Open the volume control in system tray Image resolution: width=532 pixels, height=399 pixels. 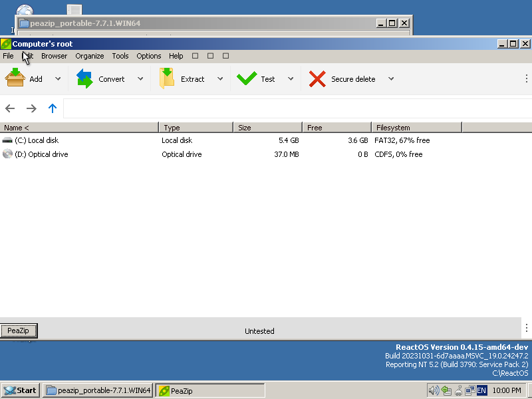point(434,390)
